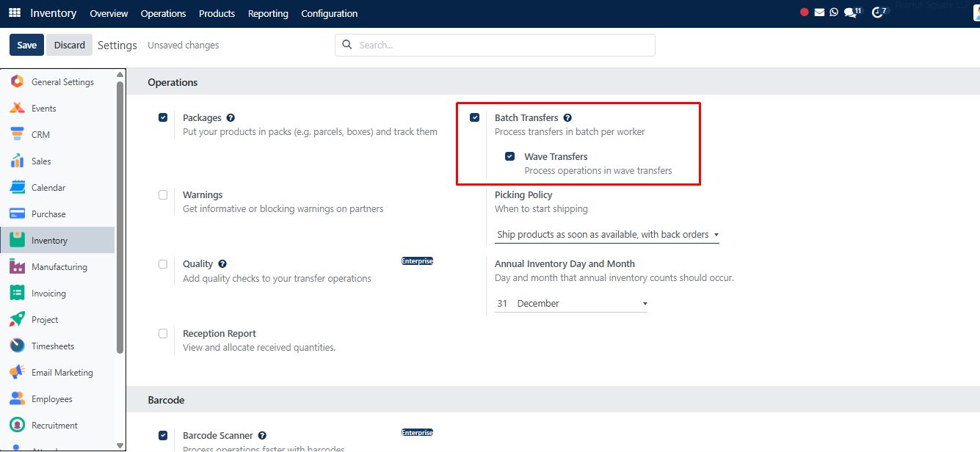Image resolution: width=980 pixels, height=452 pixels.
Task: Open the mail envelope icon
Action: click(x=819, y=12)
